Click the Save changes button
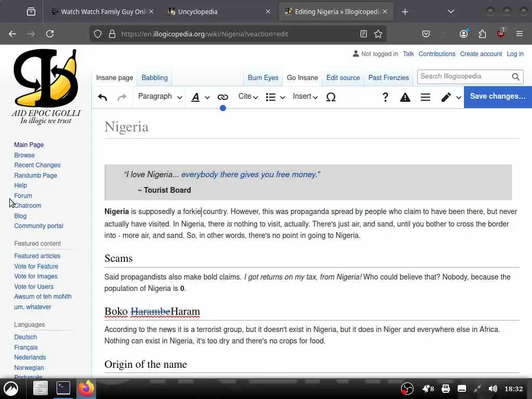The width and height of the screenshot is (532, 399). pyautogui.click(x=498, y=97)
